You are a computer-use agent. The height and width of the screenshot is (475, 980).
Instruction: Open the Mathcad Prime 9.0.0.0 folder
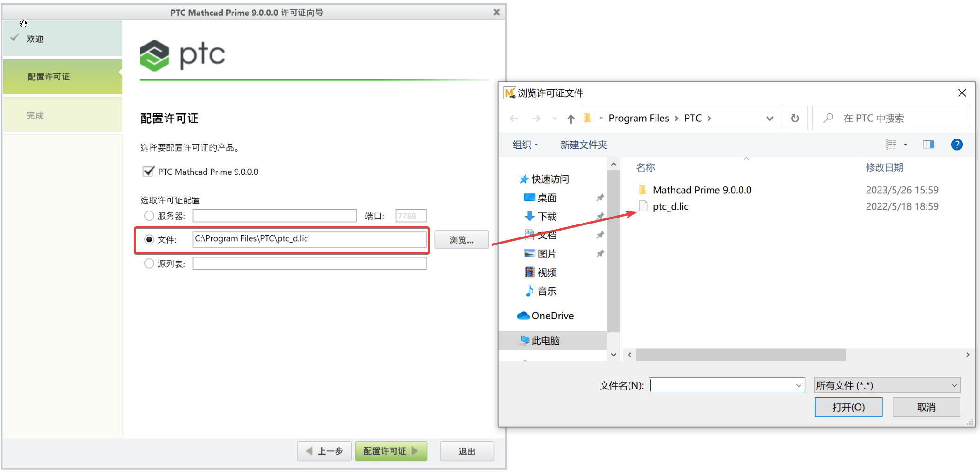702,190
